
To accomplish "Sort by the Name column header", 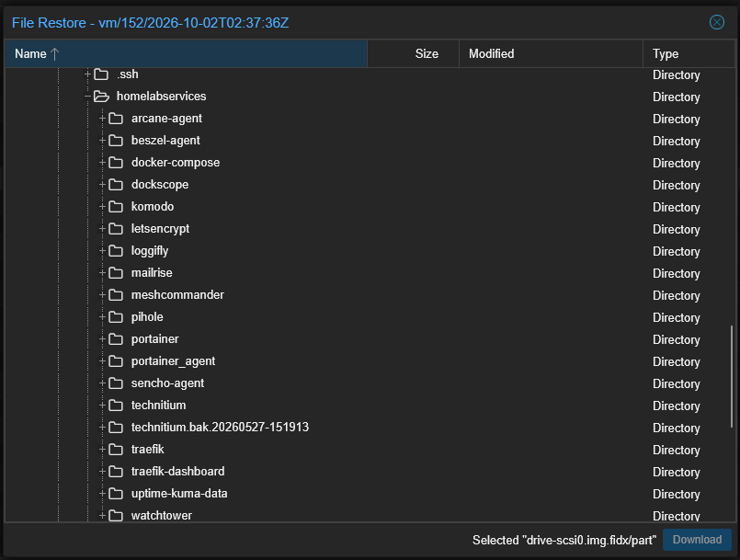I will (186, 54).
